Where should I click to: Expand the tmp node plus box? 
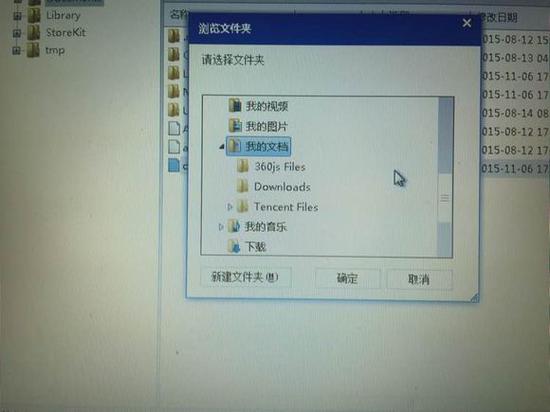pos(17,51)
